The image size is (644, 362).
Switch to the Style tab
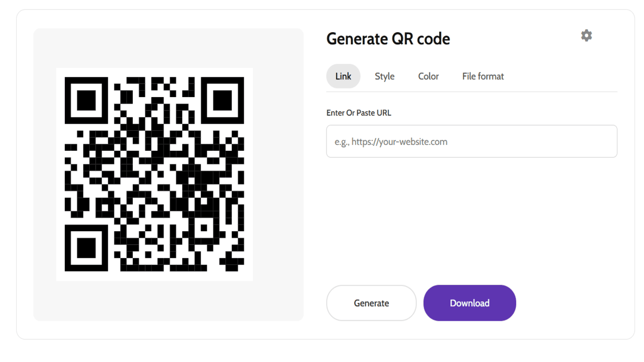384,76
